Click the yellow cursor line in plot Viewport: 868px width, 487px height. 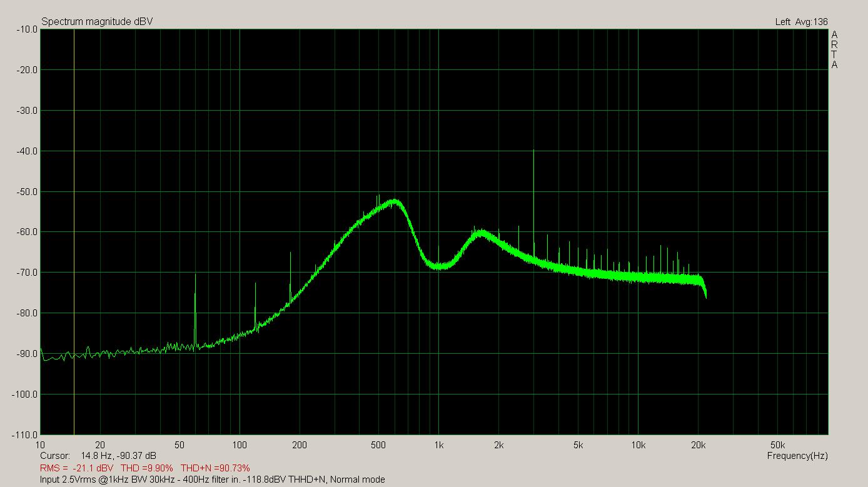tap(74, 231)
